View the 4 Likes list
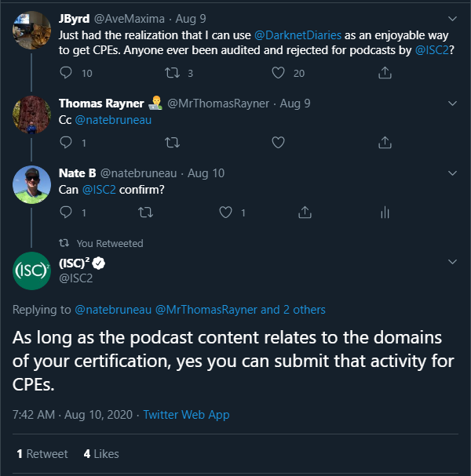Screen dimensions: 471x476 tap(101, 454)
